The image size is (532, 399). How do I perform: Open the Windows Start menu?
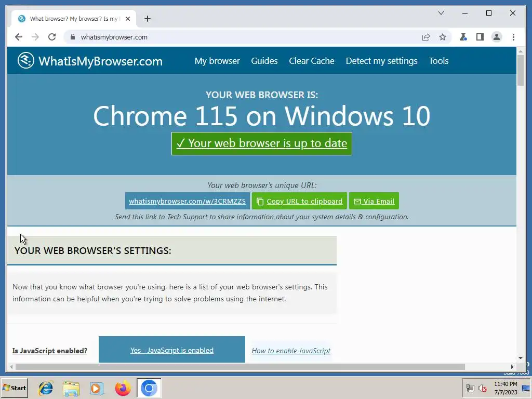[14, 388]
